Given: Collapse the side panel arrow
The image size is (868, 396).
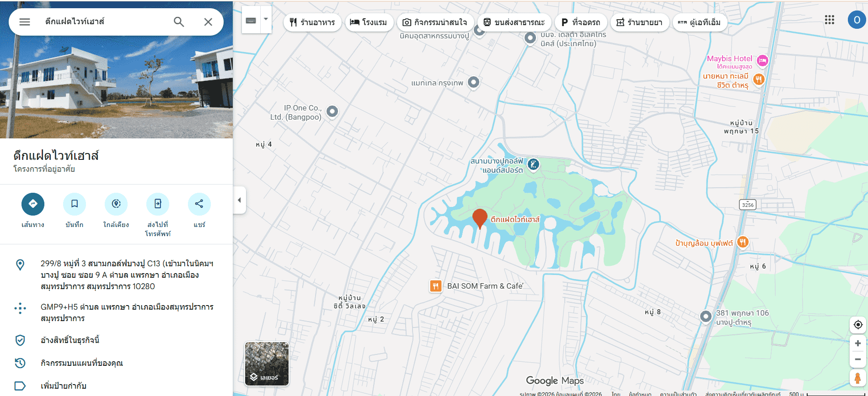Looking at the screenshot, I should (x=239, y=200).
